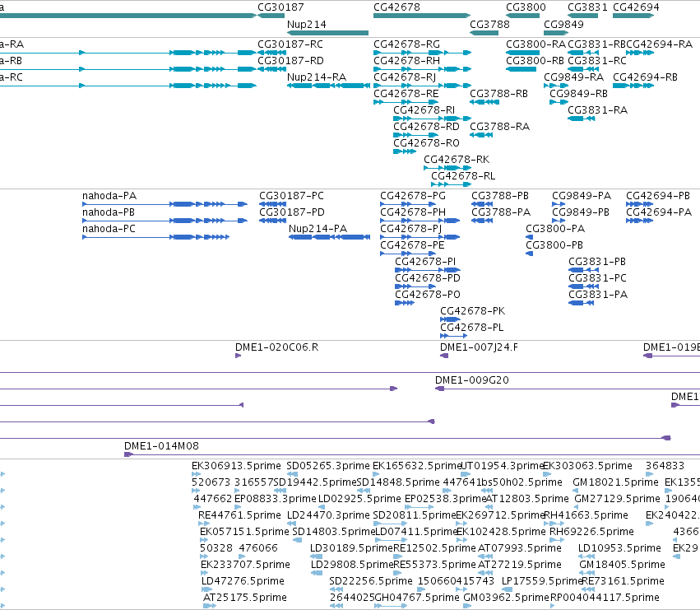Viewport: 700px width, 610px height.
Task: Select transcript CG42678-RG
Action: point(406,44)
